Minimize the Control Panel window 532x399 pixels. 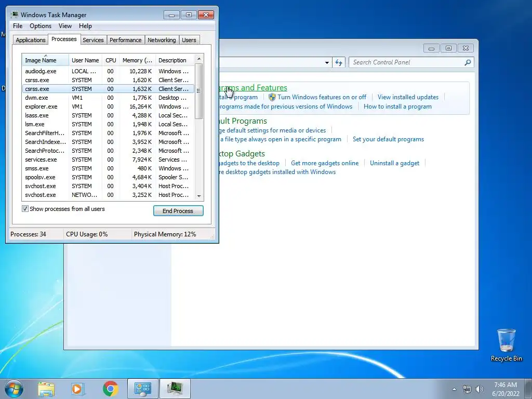click(x=431, y=48)
